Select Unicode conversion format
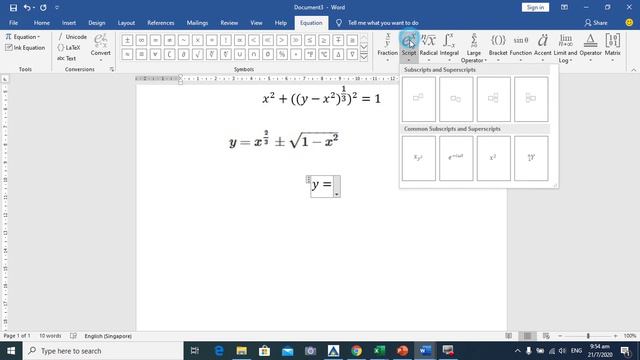The width and height of the screenshot is (640, 360). [72, 37]
